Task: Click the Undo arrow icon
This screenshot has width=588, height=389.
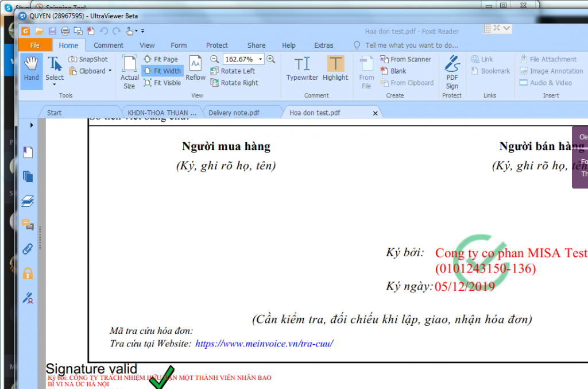Action: pyautogui.click(x=104, y=31)
